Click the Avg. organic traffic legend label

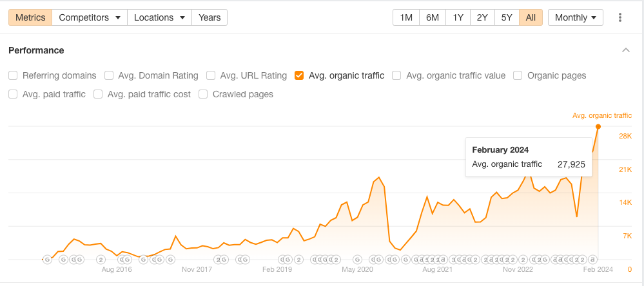pos(601,115)
